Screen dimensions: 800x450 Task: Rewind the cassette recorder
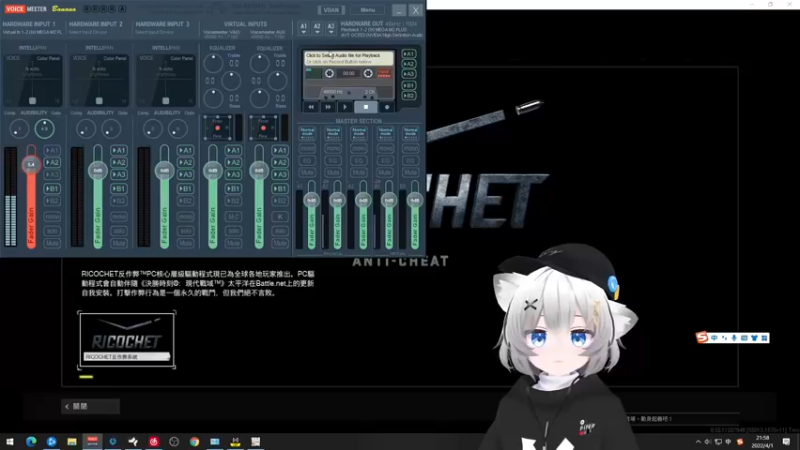311,107
